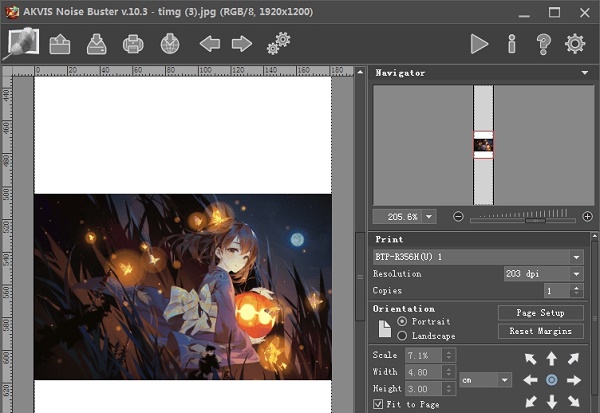This screenshot has height=413, width=600.
Task: Open the 203 dpi resolution dropdown
Action: (x=576, y=274)
